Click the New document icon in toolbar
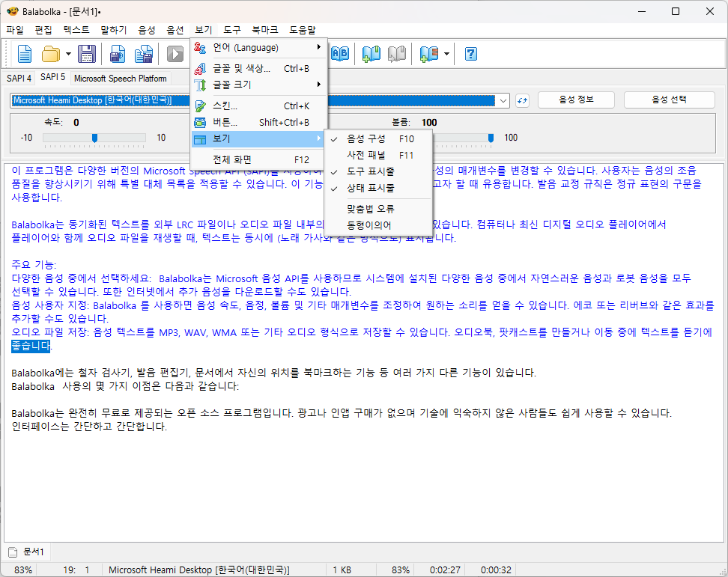Image resolution: width=728 pixels, height=577 pixels. tap(25, 54)
